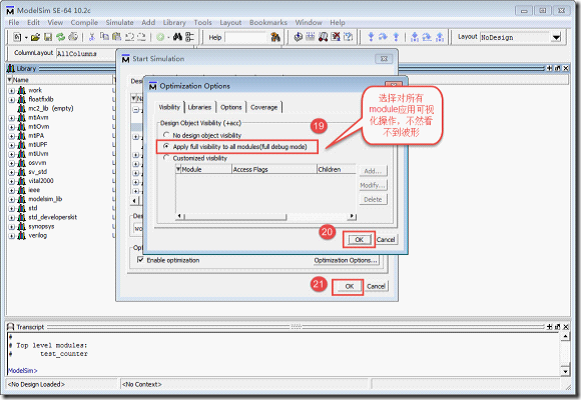Expand the mtiOvm library node

click(x=11, y=127)
